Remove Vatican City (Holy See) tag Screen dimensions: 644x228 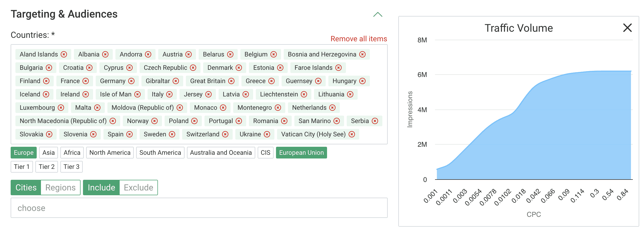[x=352, y=134]
